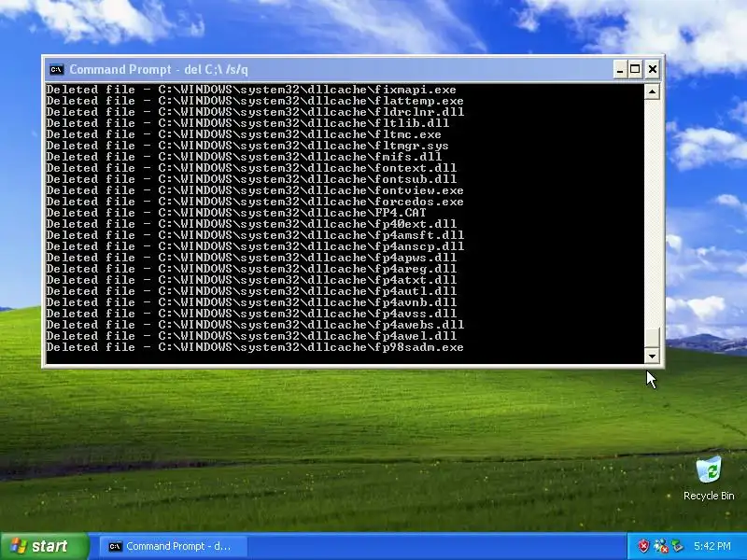Click the line ending with fontview.exe

point(255,190)
